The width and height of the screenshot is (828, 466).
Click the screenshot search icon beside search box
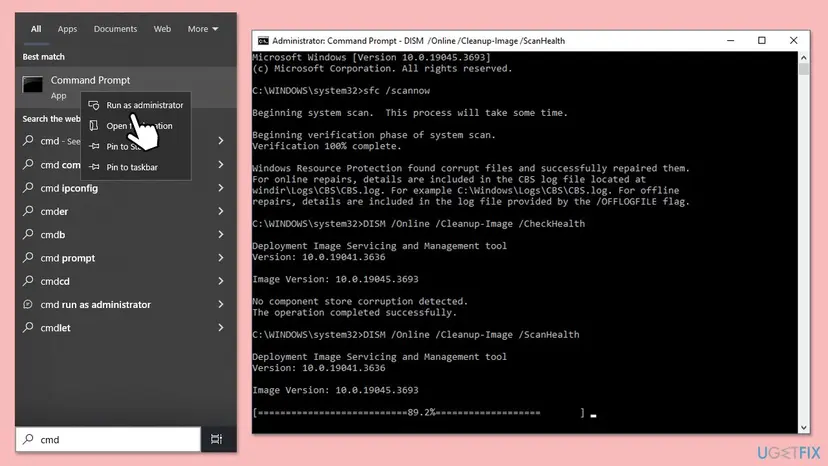point(217,439)
